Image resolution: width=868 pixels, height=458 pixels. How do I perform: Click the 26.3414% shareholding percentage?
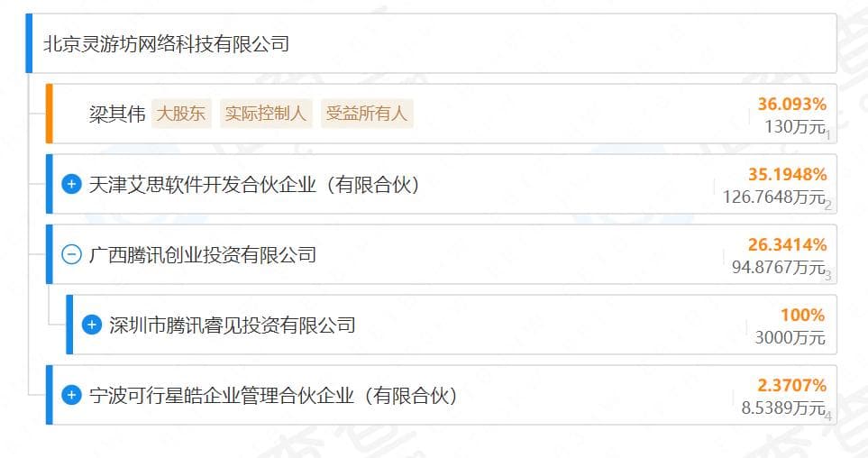[x=787, y=244]
